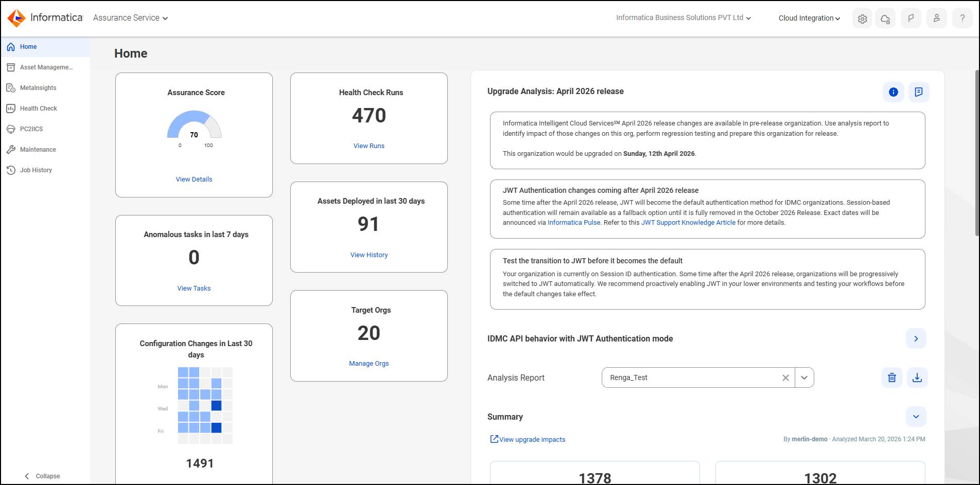Open the Informatica Business Solutions org dropdown
Viewport: 980px width, 485px height.
pos(684,18)
